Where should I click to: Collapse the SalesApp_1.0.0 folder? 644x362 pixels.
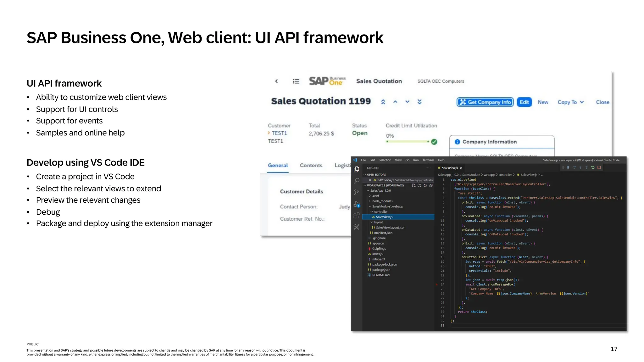368,191
